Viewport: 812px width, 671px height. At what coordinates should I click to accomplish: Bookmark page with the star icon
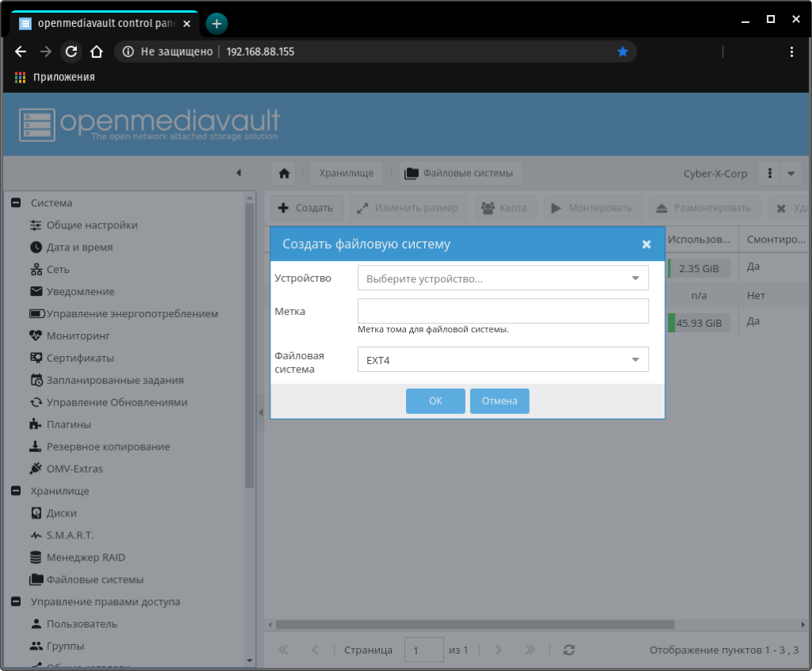tap(622, 52)
